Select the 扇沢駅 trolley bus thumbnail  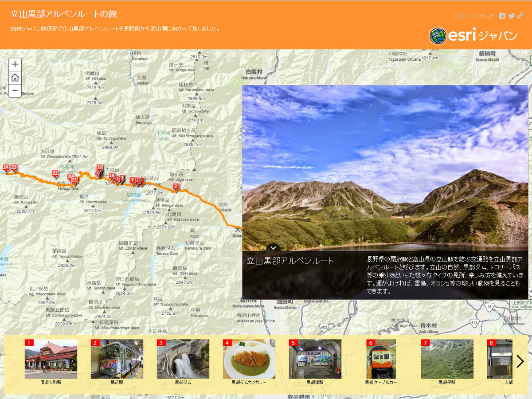pos(117,359)
